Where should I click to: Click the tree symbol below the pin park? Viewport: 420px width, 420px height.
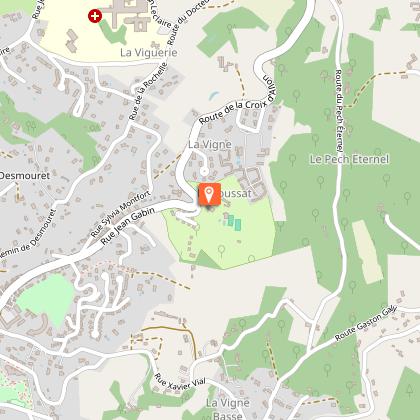pos(221,250)
